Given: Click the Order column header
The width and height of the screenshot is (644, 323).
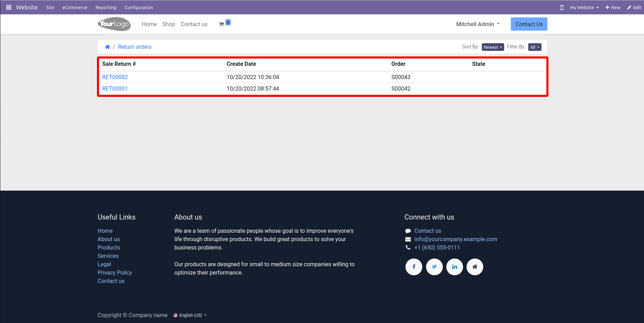Looking at the screenshot, I should tap(398, 64).
